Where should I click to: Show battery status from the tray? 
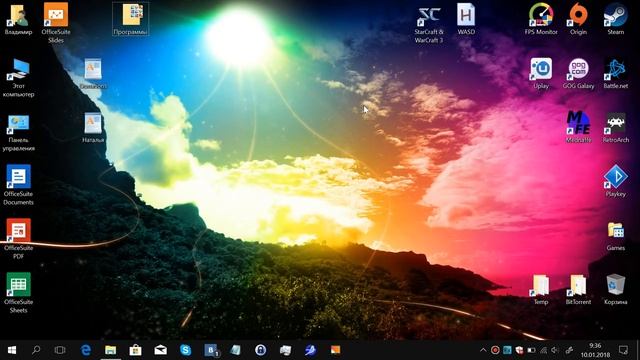click(531, 350)
